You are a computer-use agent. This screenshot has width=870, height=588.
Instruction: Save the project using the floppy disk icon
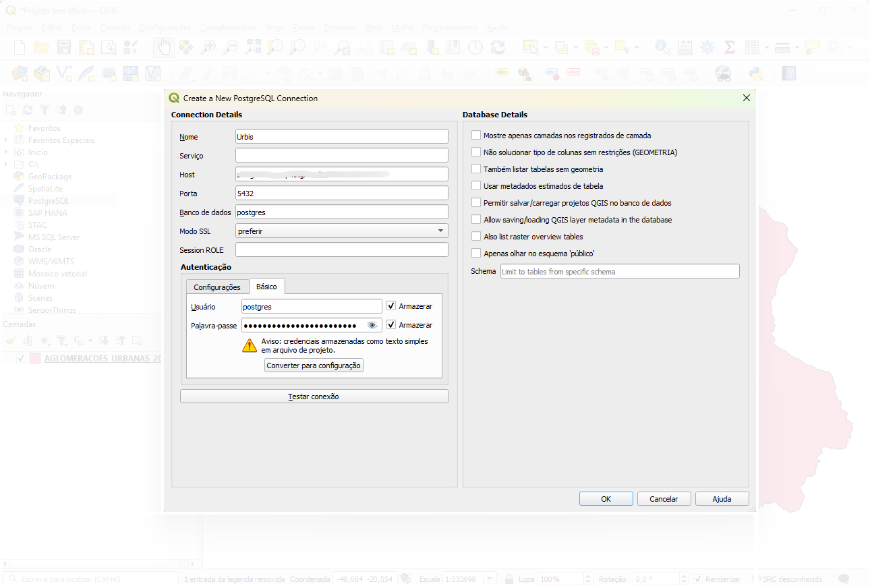pyautogui.click(x=64, y=47)
